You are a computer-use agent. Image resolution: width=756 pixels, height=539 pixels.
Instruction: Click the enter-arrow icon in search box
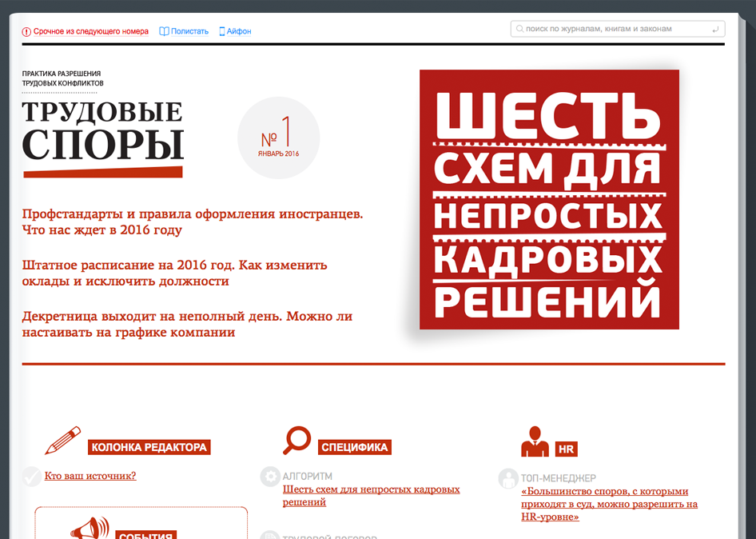tap(715, 30)
